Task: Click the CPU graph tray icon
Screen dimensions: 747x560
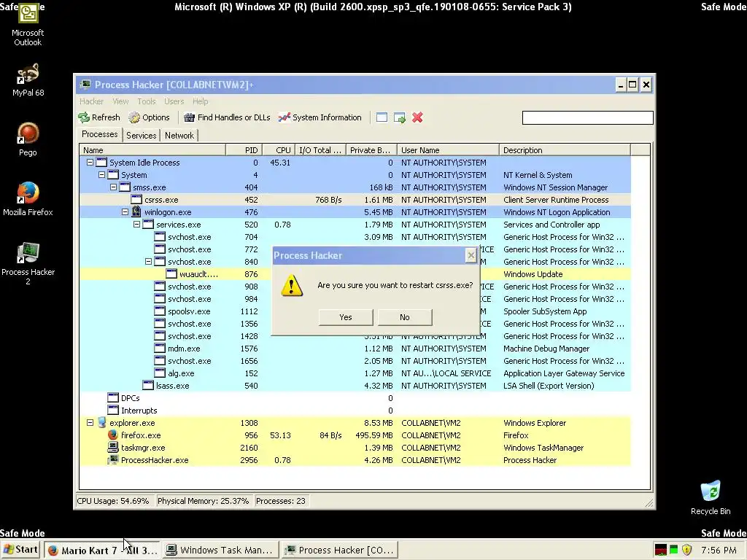Action: tap(661, 550)
